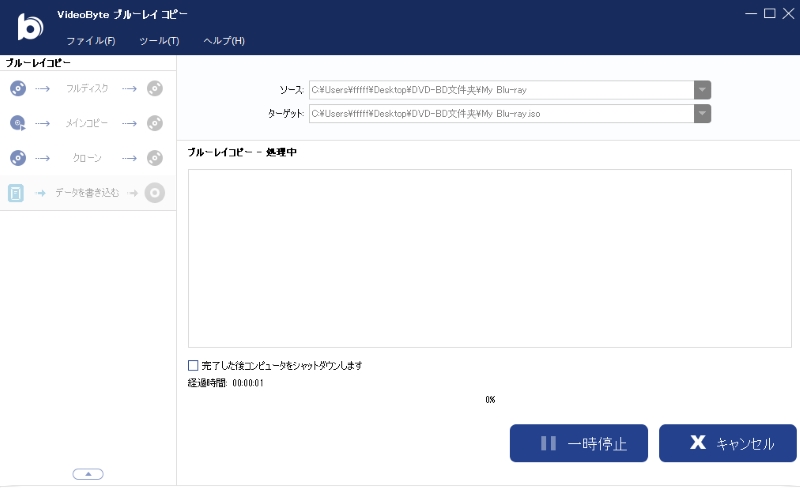The width and height of the screenshot is (800, 494).
Task: Open the ツール(T) menu
Action: pyautogui.click(x=159, y=41)
